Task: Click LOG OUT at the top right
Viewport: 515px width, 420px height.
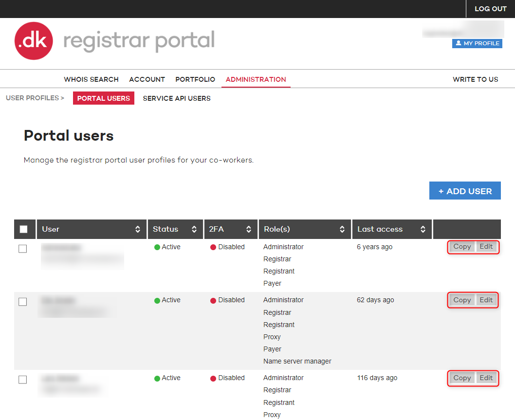Action: pos(490,8)
